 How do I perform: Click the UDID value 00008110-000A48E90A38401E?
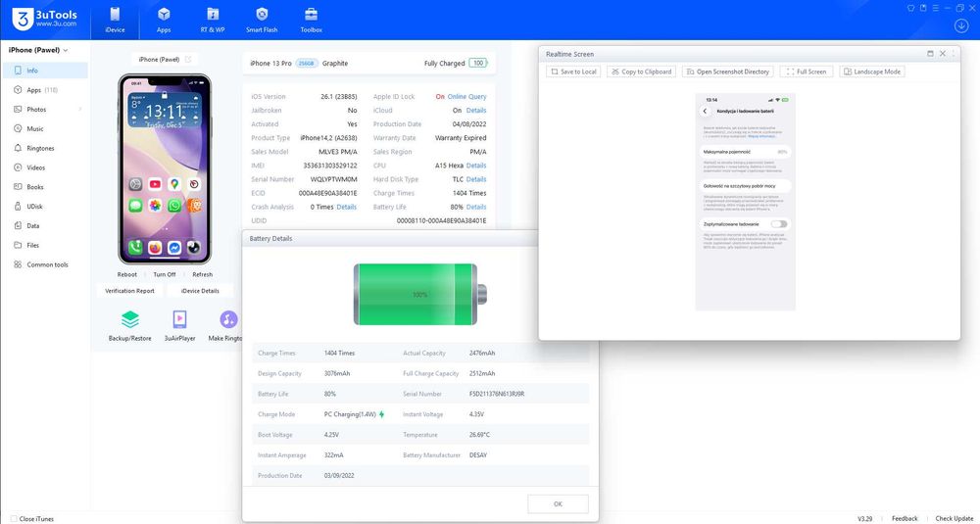(441, 220)
